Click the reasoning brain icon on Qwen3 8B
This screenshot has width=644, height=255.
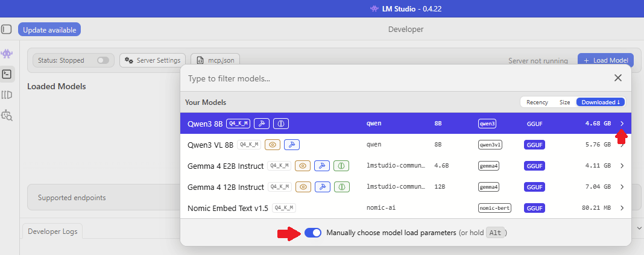point(281,123)
